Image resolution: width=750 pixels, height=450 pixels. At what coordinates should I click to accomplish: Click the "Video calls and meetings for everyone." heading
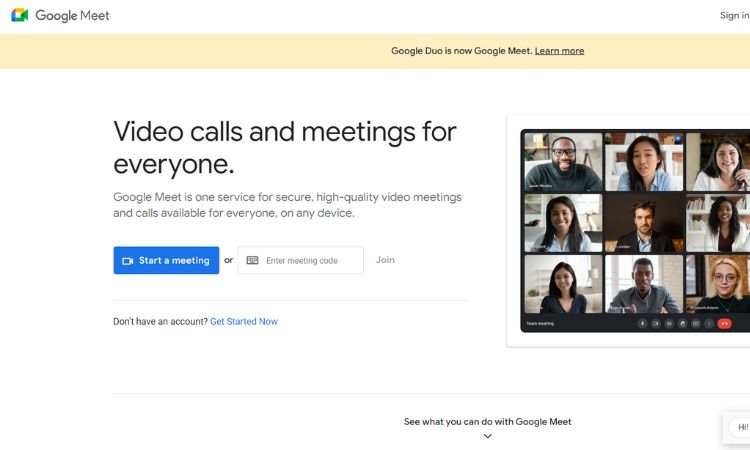pos(285,148)
